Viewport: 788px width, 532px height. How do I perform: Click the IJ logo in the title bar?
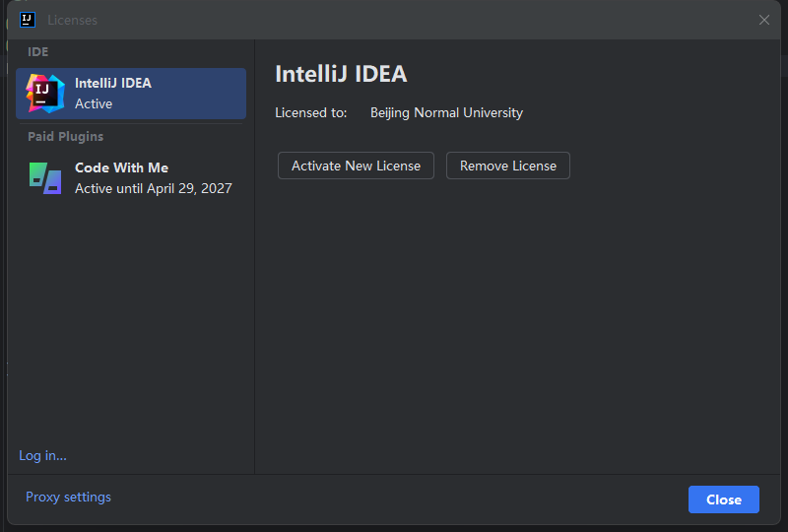coord(28,20)
